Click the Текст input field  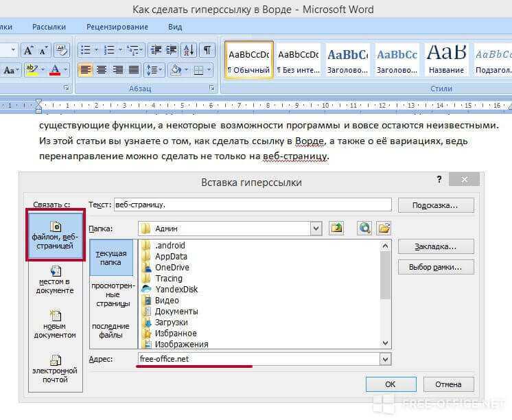tap(253, 205)
